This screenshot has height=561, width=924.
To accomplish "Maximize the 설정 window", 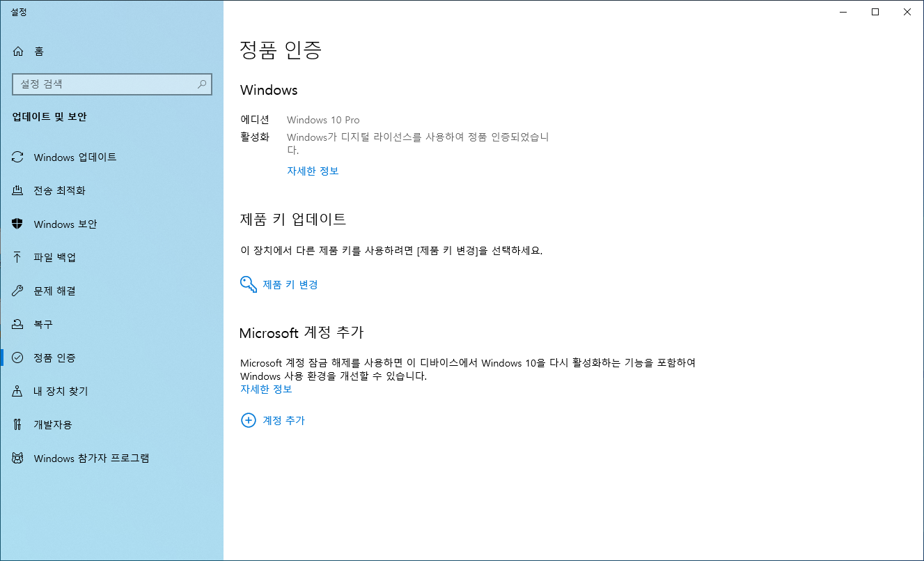I will point(875,12).
